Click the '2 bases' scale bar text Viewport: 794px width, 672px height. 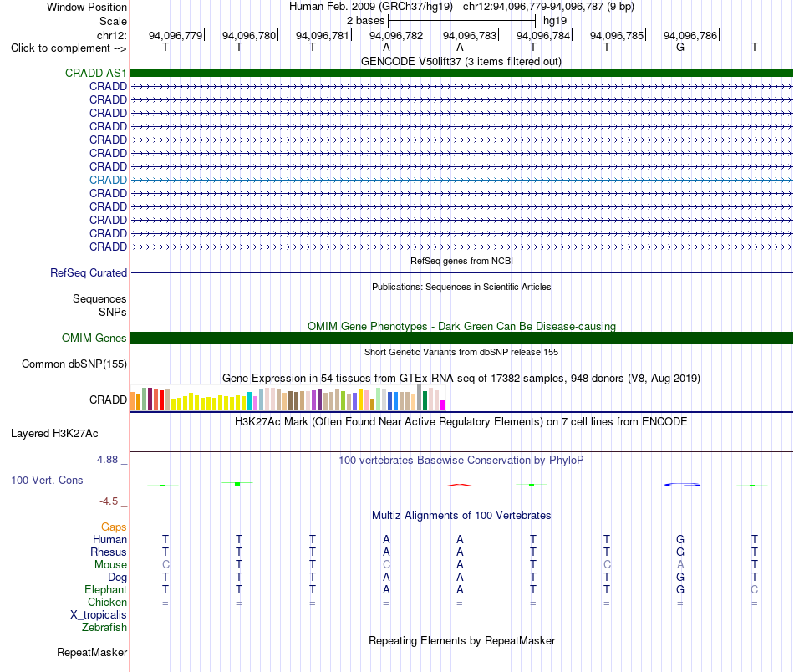tap(365, 21)
